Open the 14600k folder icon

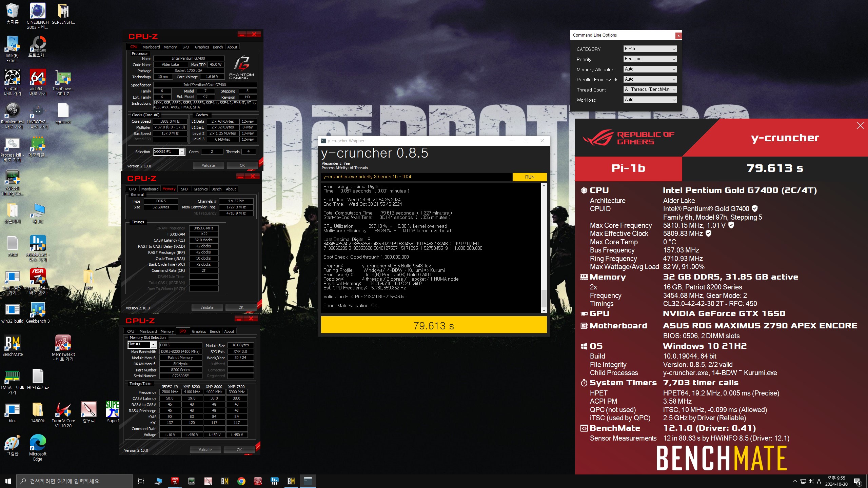38,412
